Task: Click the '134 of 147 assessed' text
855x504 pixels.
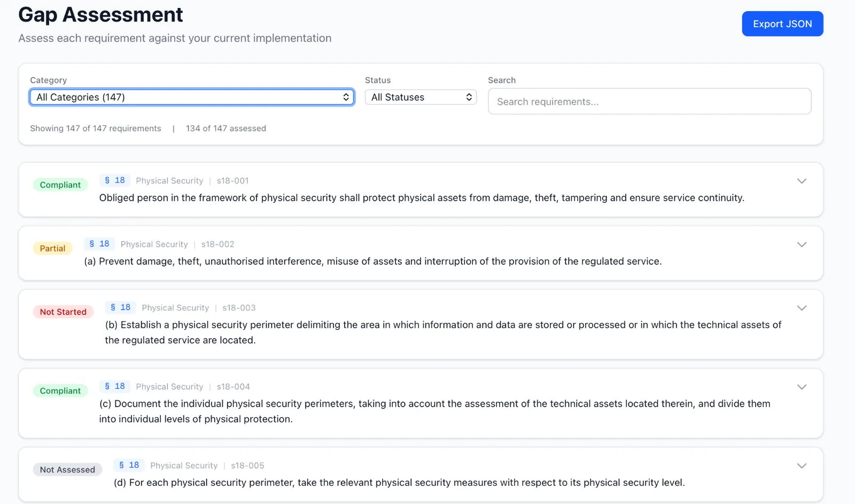Action: (x=226, y=129)
